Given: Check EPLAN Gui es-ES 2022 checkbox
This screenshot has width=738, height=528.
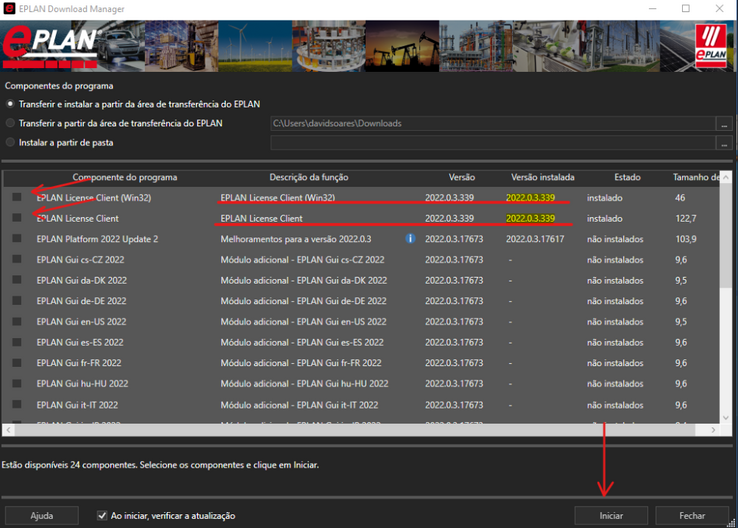Looking at the screenshot, I should click(17, 342).
